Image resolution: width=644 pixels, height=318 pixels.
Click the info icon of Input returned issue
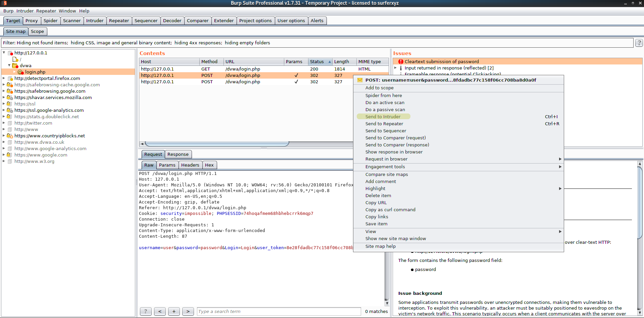click(x=401, y=68)
